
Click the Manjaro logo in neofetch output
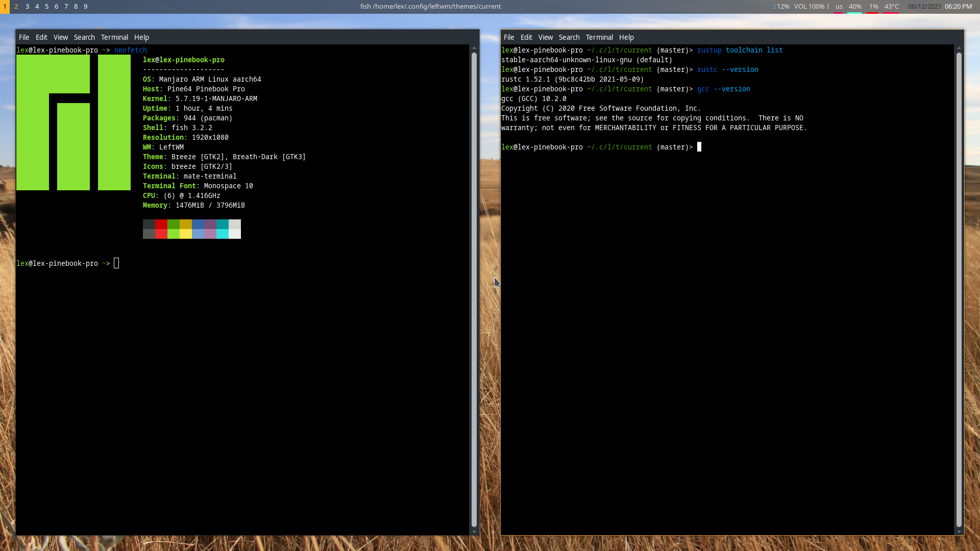(73, 122)
